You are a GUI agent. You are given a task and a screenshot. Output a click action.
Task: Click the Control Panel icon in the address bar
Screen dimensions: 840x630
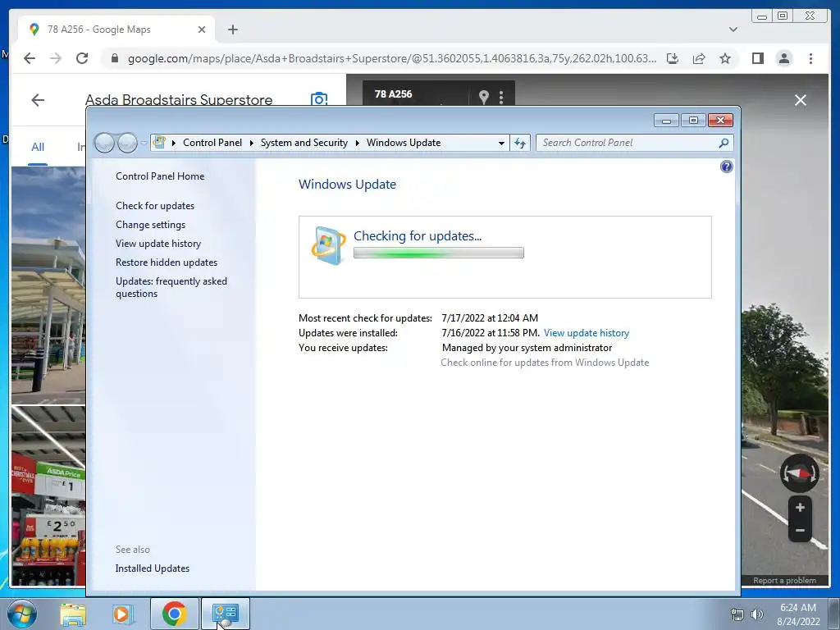pyautogui.click(x=159, y=143)
